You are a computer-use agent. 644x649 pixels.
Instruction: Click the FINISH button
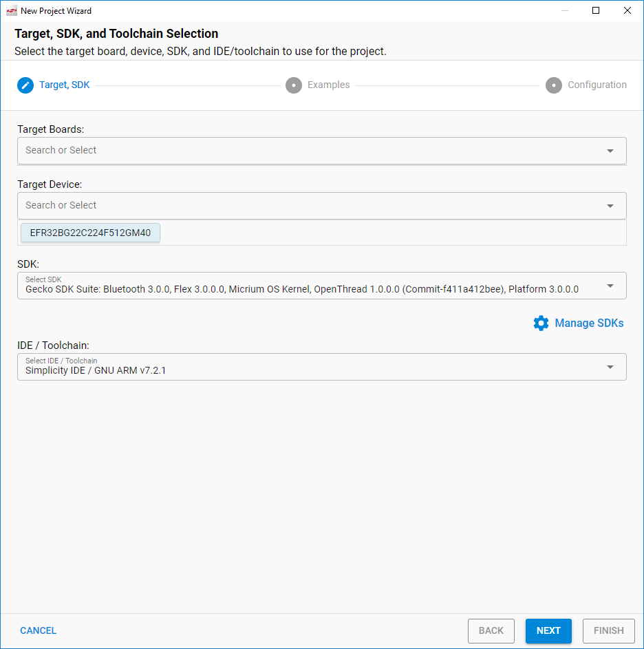tap(608, 630)
